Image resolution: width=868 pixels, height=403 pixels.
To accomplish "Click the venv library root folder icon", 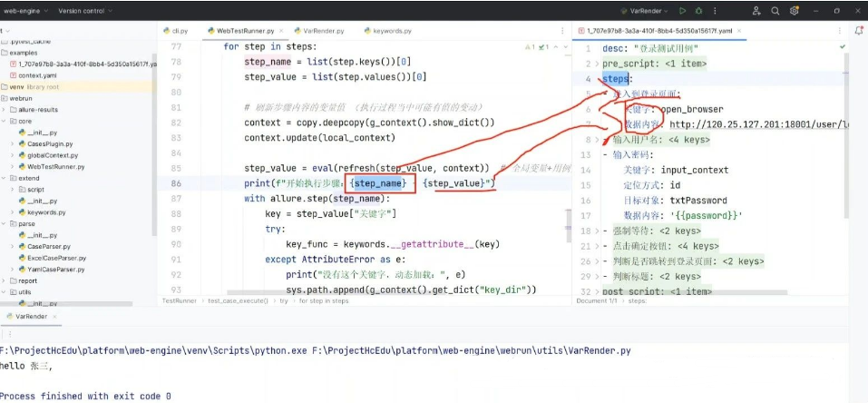I will [5, 87].
